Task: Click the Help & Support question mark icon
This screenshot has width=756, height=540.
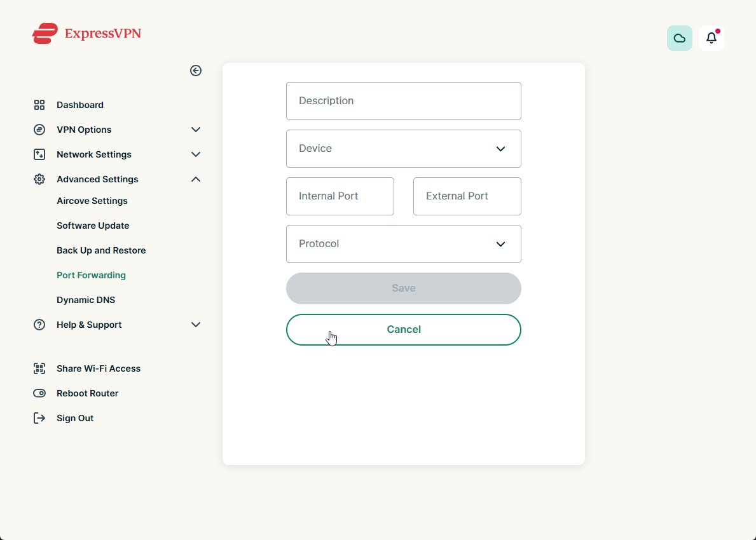Action: click(39, 325)
